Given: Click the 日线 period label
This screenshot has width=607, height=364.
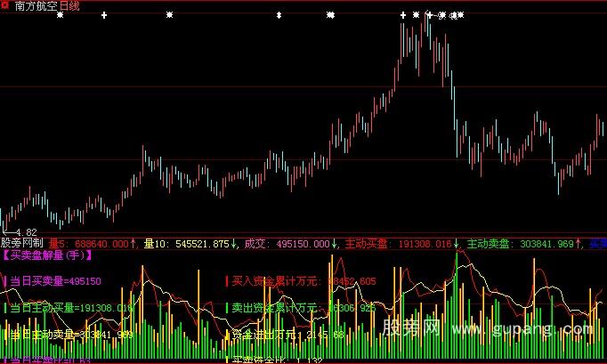Looking at the screenshot, I should click(x=69, y=6).
